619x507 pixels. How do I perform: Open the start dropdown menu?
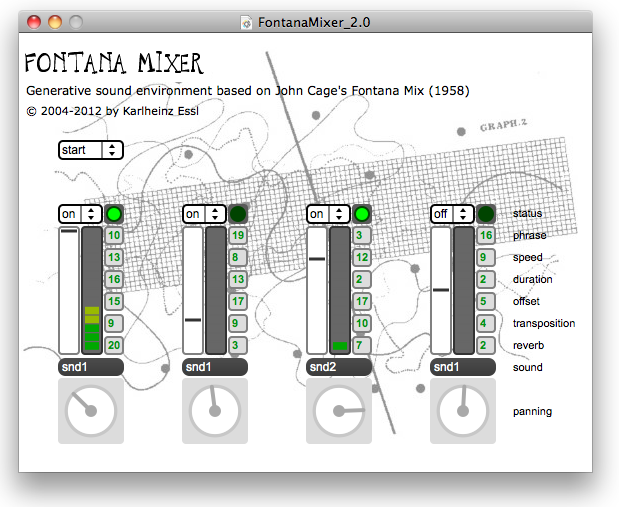tap(91, 150)
